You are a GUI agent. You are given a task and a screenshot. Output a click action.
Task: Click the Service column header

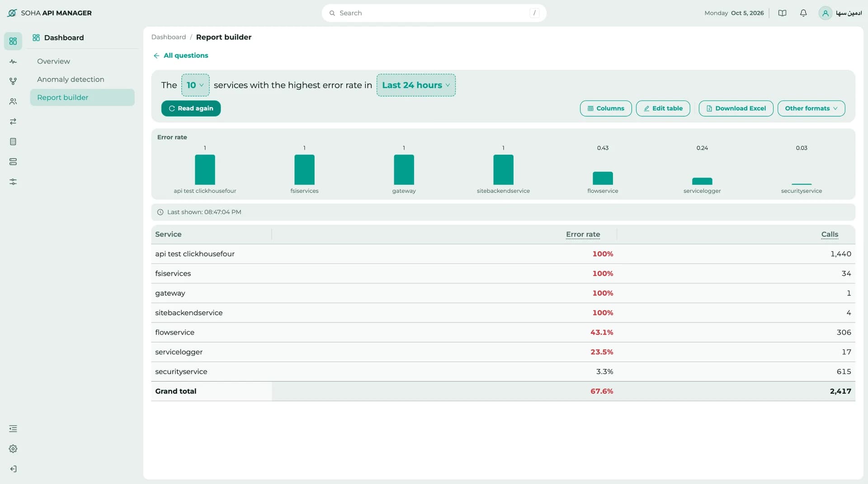point(168,234)
